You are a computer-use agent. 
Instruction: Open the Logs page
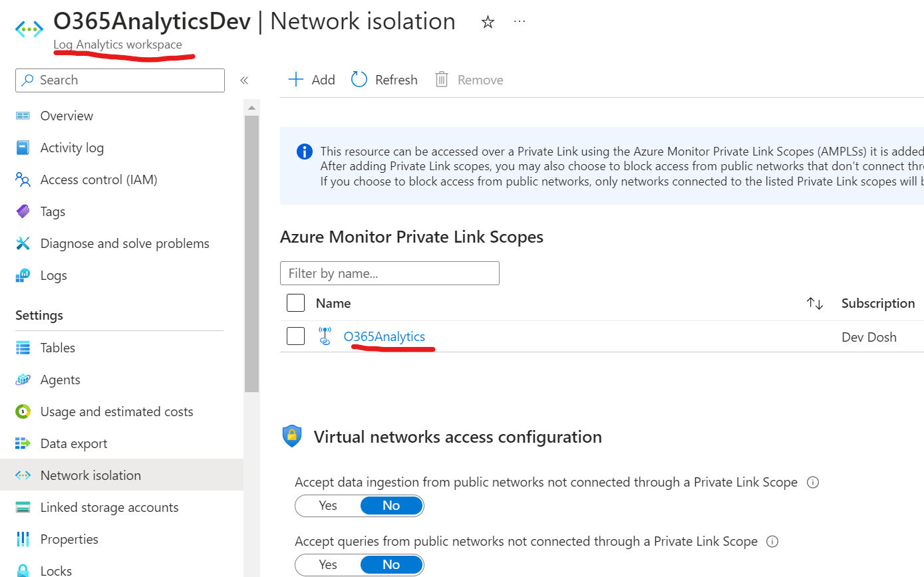pyautogui.click(x=54, y=275)
